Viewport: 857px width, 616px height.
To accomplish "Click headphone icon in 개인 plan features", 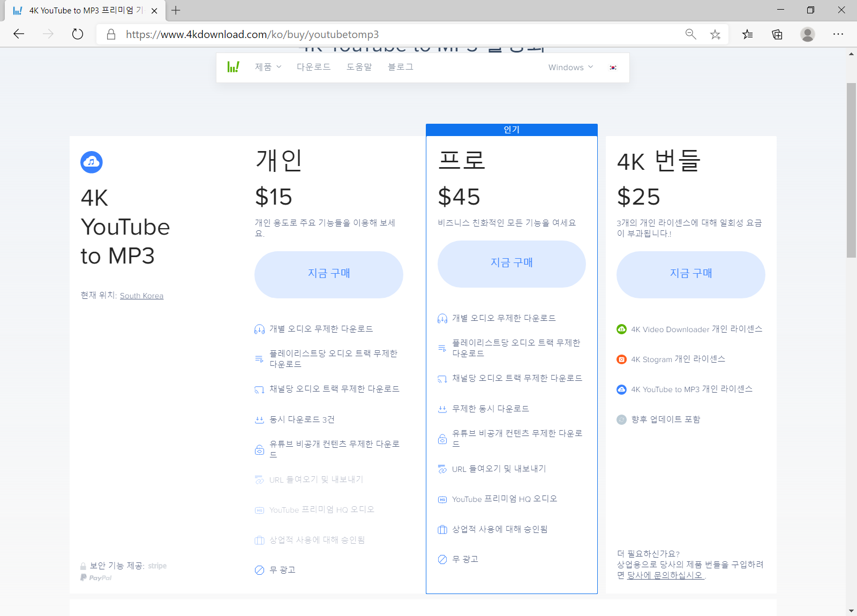I will point(259,329).
